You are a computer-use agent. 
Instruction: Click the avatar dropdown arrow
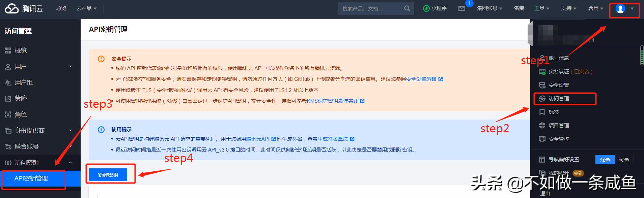[632, 9]
